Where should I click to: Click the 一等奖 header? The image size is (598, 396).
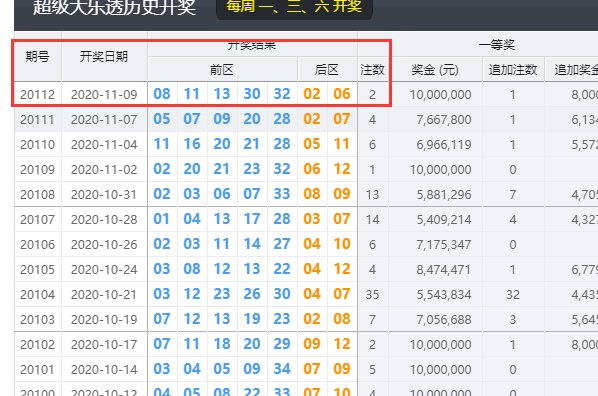(x=497, y=45)
